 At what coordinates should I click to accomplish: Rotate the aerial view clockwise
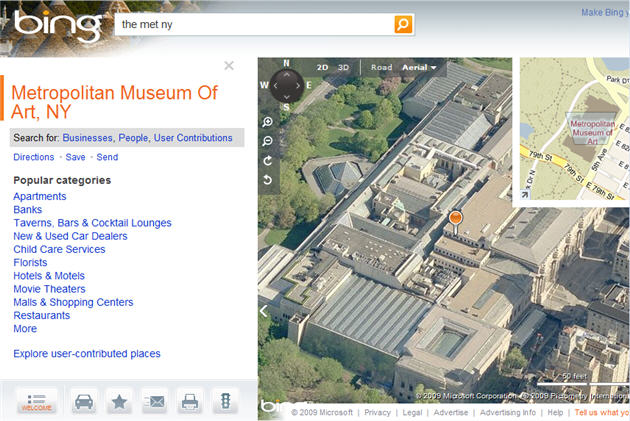pyautogui.click(x=268, y=161)
